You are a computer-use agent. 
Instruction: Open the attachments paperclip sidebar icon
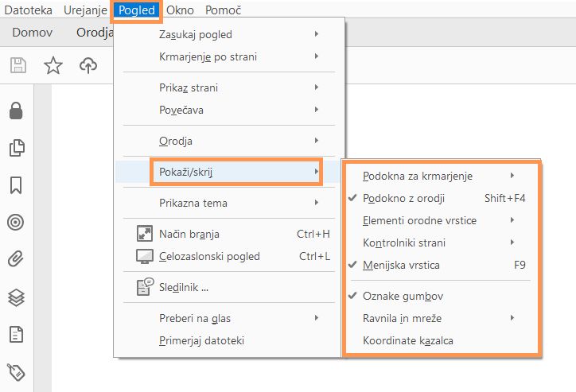coord(15,258)
